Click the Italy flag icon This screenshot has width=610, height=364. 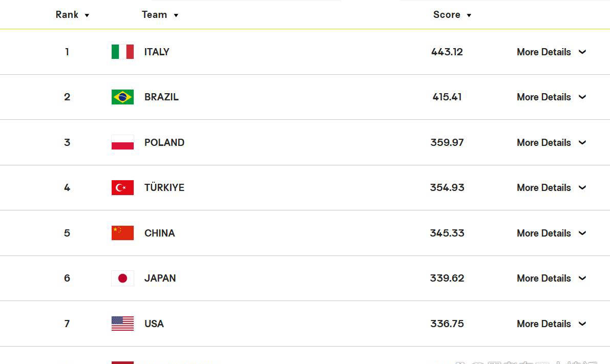pyautogui.click(x=122, y=52)
